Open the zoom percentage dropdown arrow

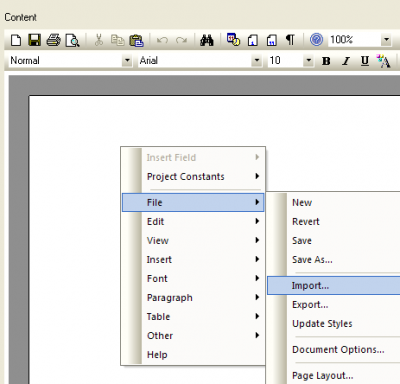[x=386, y=40]
